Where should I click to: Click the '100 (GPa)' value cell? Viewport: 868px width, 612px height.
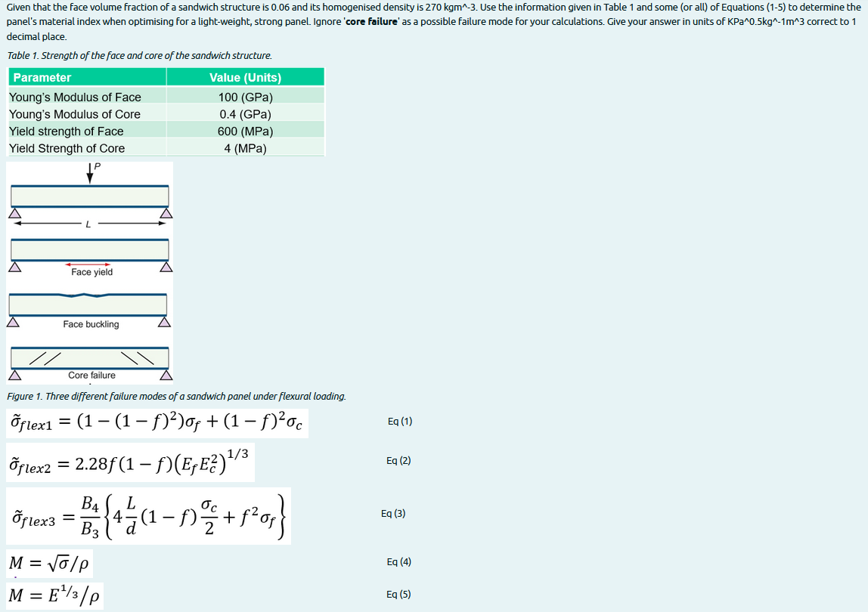tap(245, 97)
